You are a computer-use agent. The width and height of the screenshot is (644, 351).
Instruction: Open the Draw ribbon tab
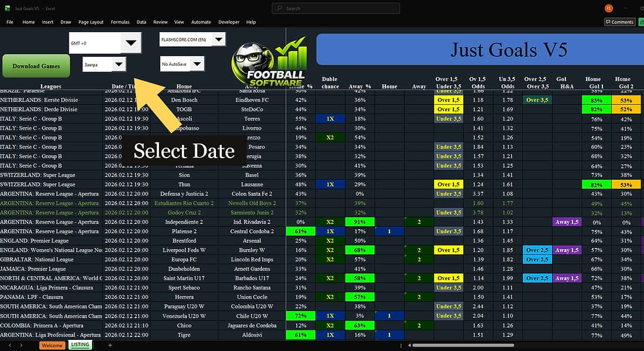[66, 22]
